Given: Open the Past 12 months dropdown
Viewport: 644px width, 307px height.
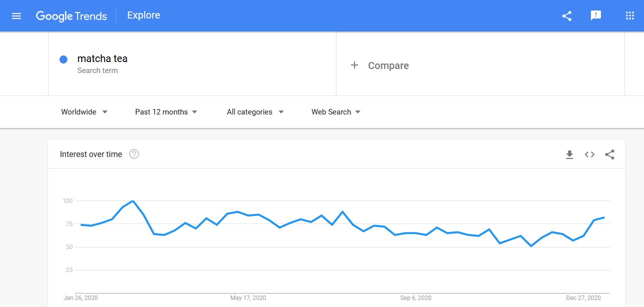Looking at the screenshot, I should [166, 112].
